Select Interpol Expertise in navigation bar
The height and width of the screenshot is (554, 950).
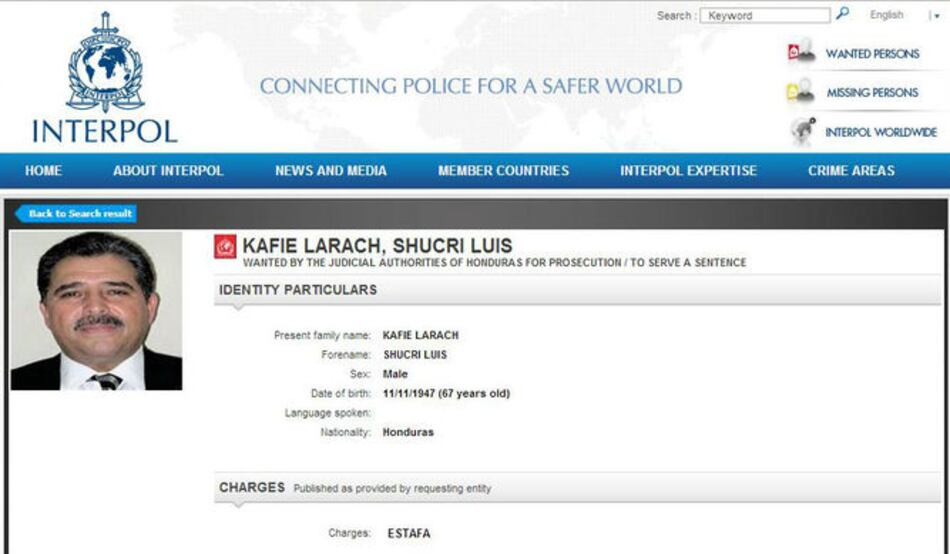point(688,171)
